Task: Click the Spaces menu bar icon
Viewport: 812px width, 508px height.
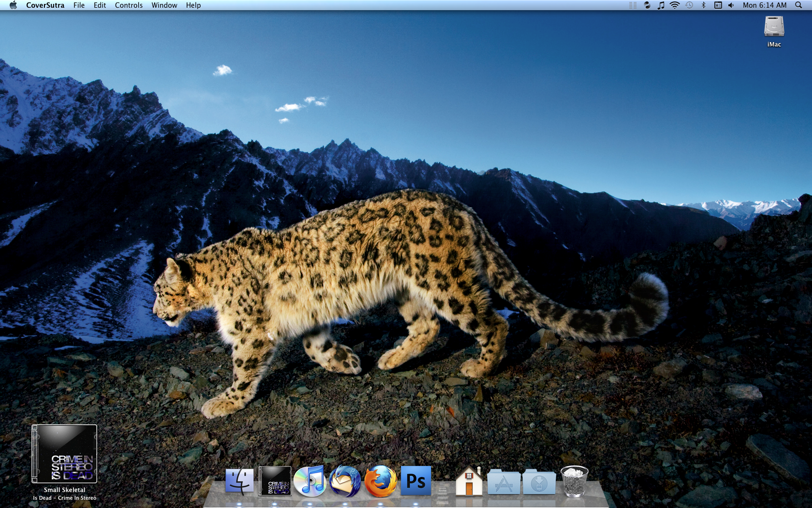Action: pyautogui.click(x=718, y=5)
